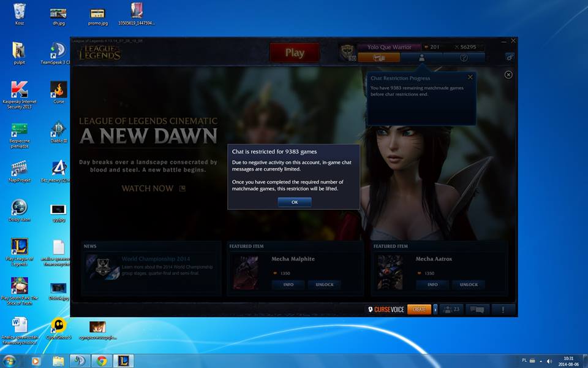Switch to TeamSpeak in the taskbar
This screenshot has width=588, height=368.
80,361
